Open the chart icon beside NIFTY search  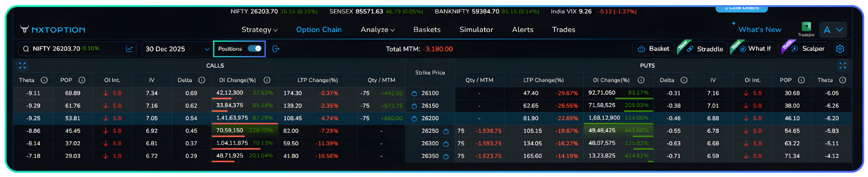[129, 49]
